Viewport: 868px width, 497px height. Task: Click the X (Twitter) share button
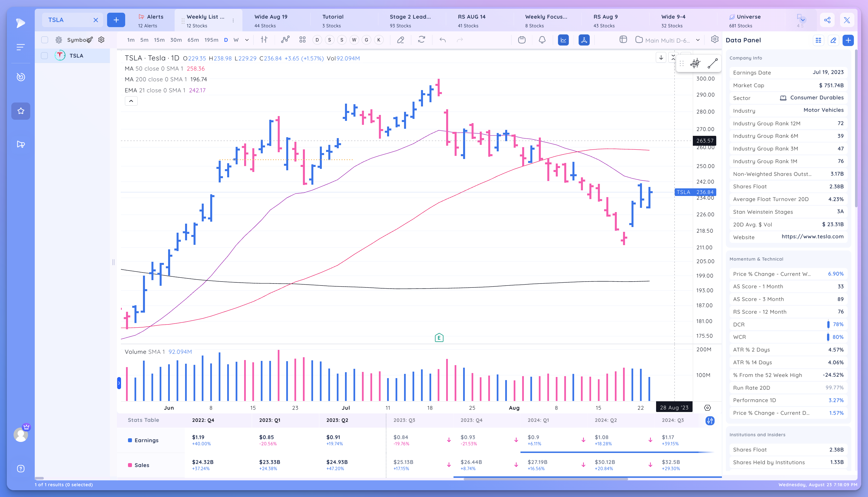847,20
